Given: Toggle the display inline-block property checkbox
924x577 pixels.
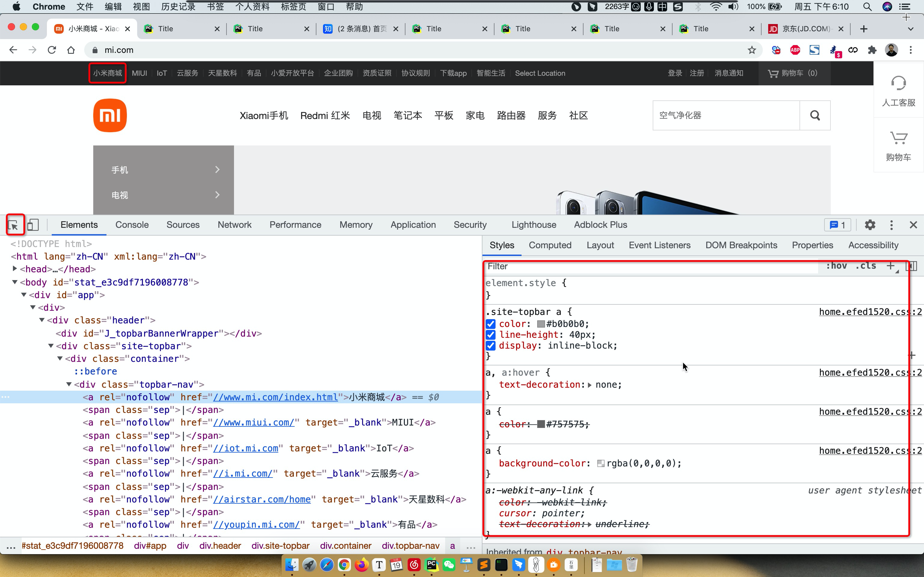Looking at the screenshot, I should 491,345.
